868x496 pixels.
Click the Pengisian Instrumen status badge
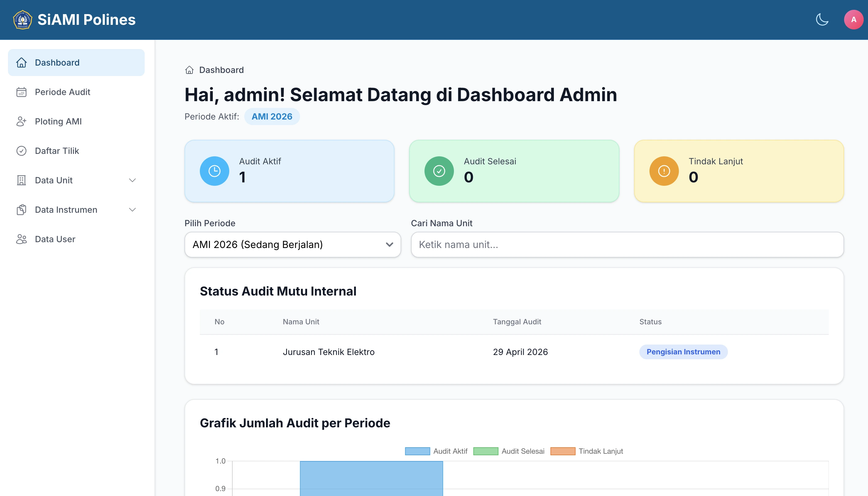pyautogui.click(x=683, y=352)
